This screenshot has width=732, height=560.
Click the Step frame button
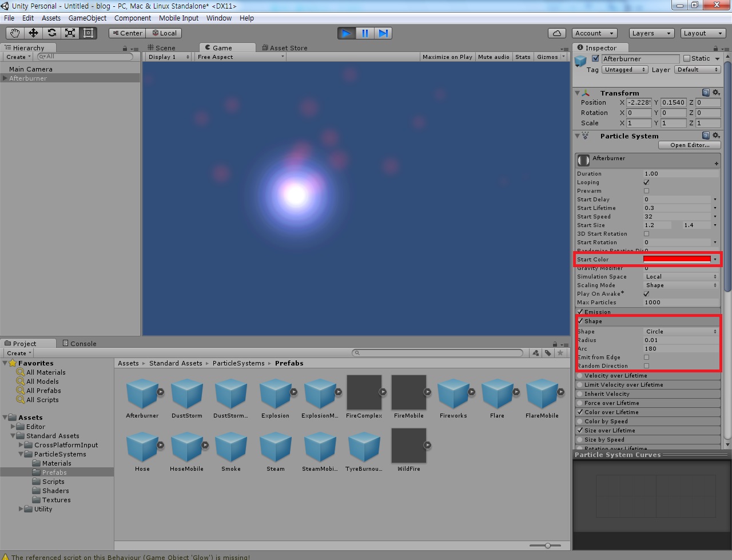click(383, 33)
